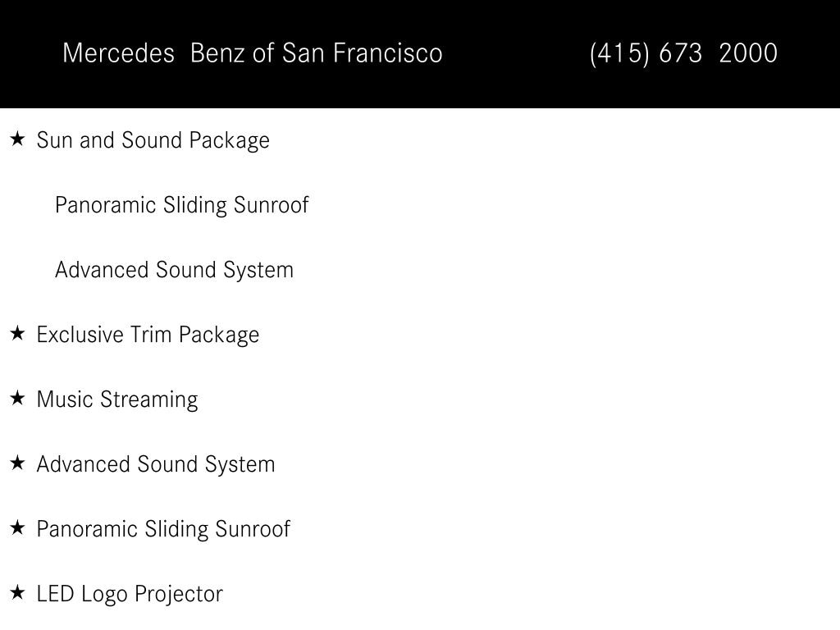840x630 pixels.
Task: Select star icon beside starred Panoramic Sliding Sunroof
Action: tap(18, 528)
